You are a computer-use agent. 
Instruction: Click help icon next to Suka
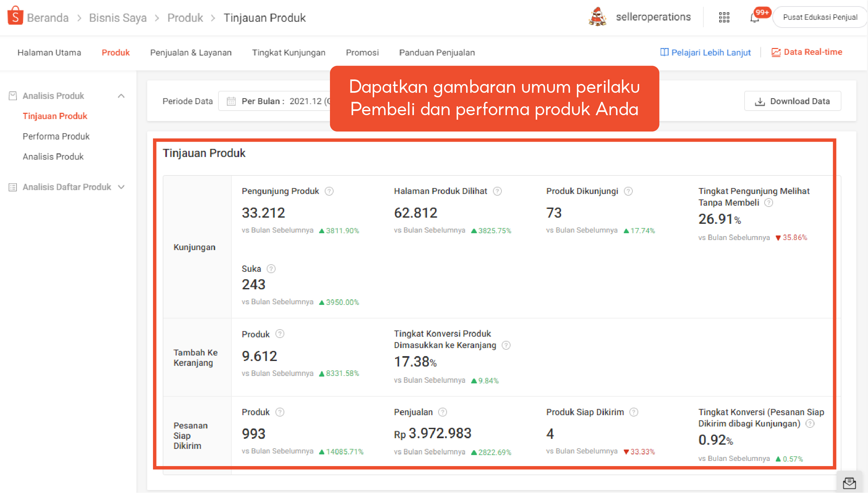(x=271, y=269)
